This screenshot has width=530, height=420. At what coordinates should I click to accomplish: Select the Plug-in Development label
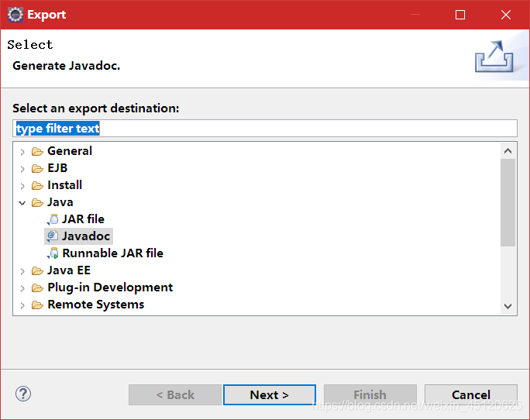tap(110, 287)
